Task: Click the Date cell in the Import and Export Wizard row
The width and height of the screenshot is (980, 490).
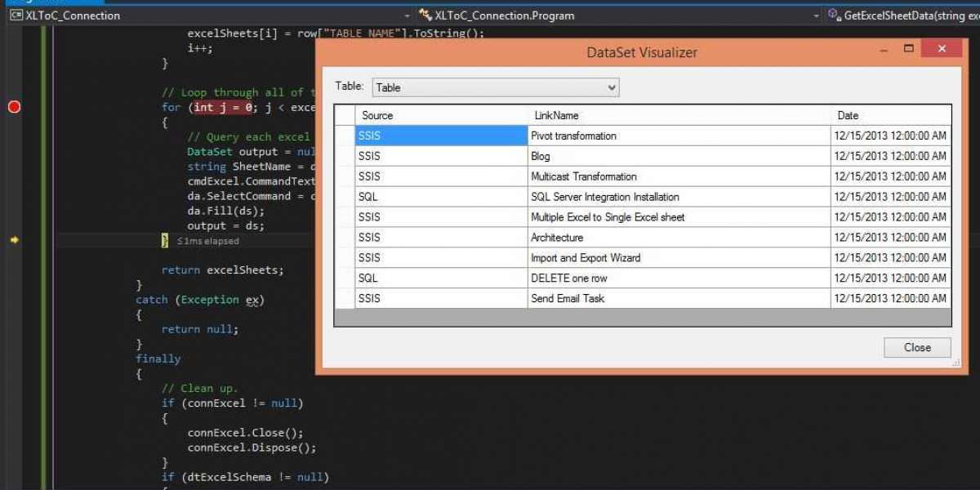Action: pos(891,258)
